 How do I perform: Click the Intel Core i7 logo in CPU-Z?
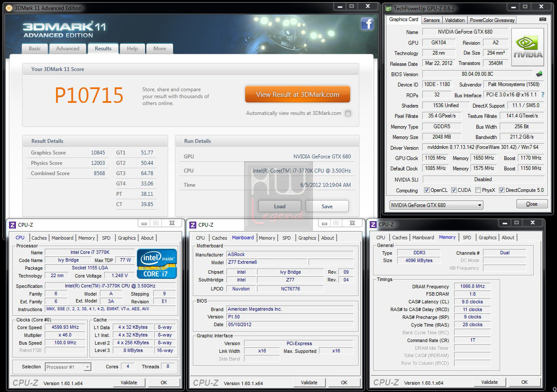click(157, 263)
